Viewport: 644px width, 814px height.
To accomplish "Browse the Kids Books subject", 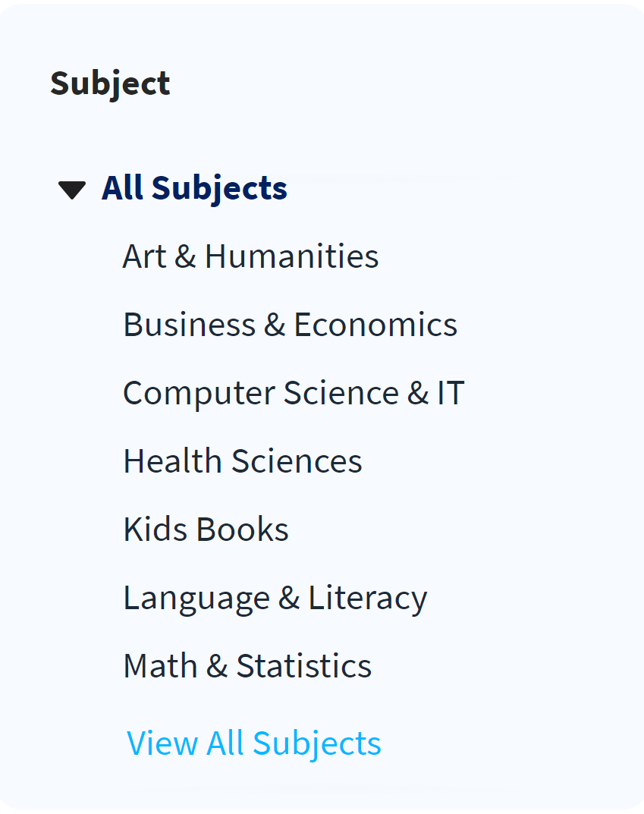I will (x=206, y=530).
